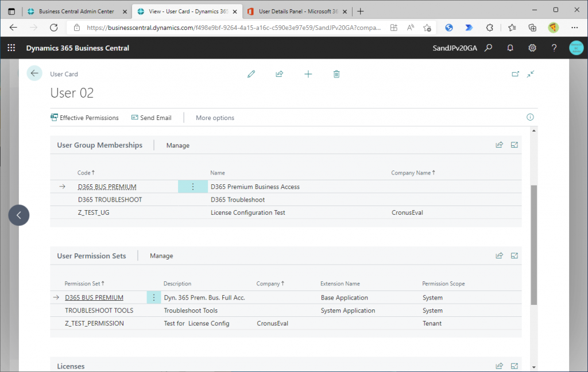Open the row options for D365 BUS PREMIUM user group
The image size is (588, 372).
tap(193, 187)
